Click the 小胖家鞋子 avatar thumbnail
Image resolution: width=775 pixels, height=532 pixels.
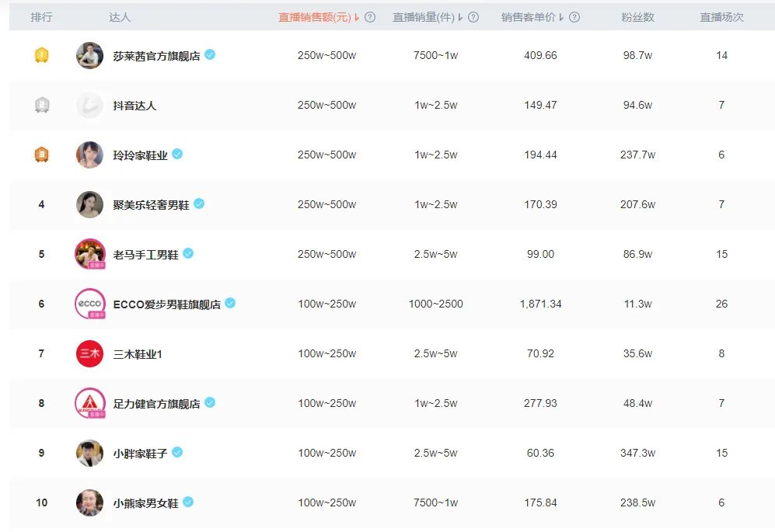(x=89, y=453)
